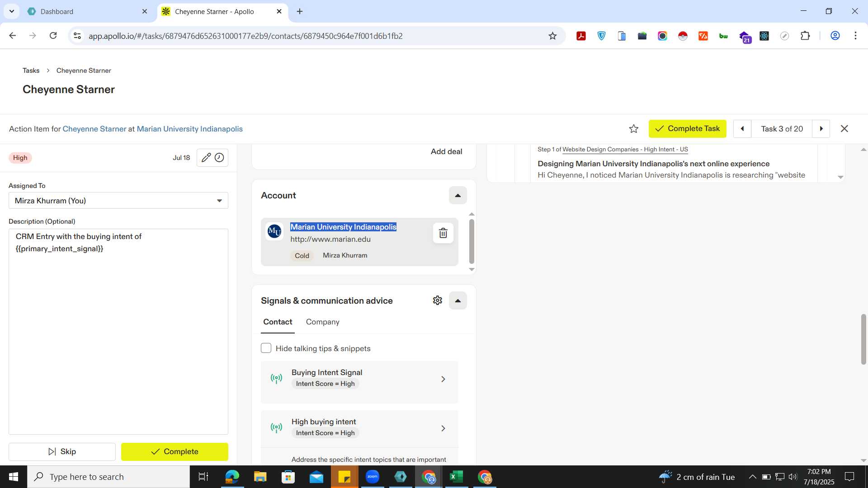868x488 pixels.
Task: Go to previous task arrow
Action: [x=742, y=129]
